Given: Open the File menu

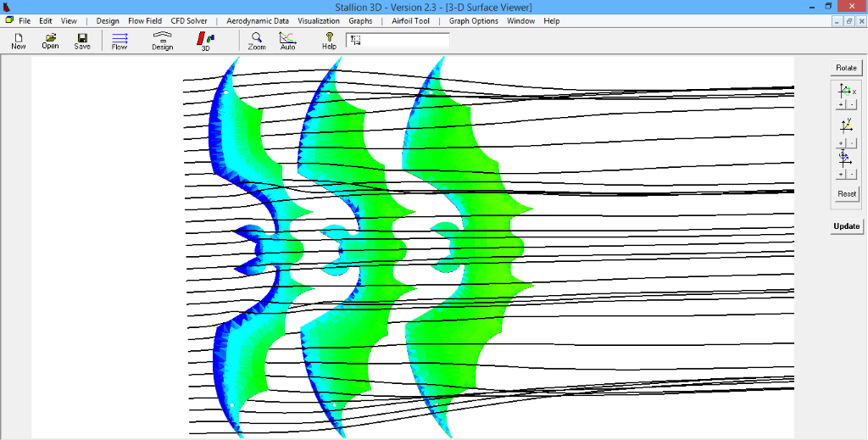Looking at the screenshot, I should point(25,21).
